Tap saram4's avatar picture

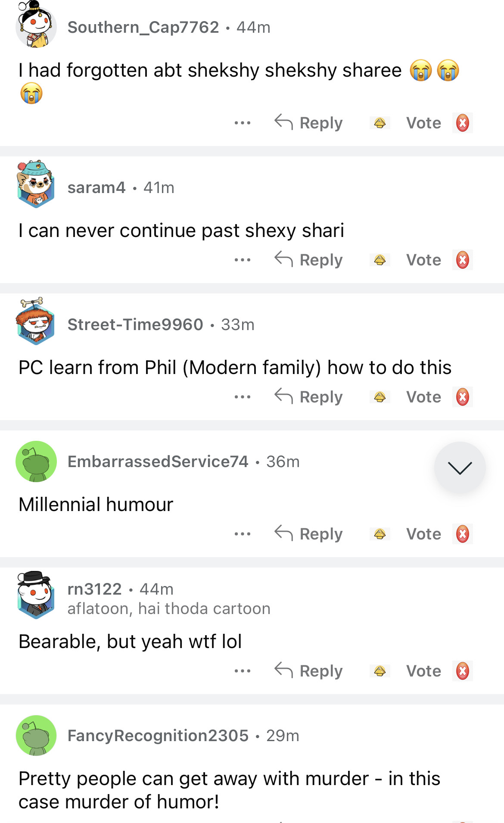click(x=36, y=185)
